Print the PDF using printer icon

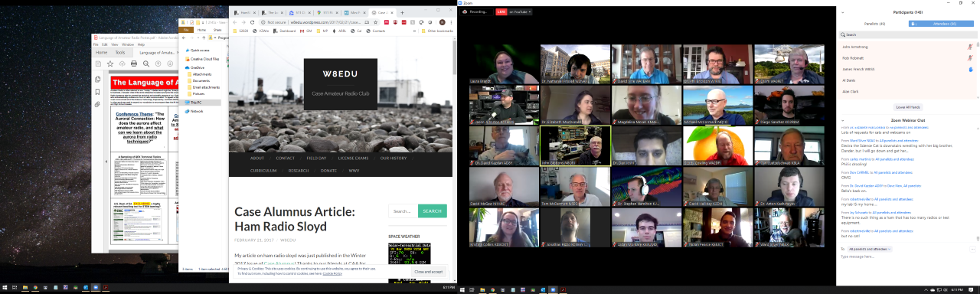[x=134, y=64]
